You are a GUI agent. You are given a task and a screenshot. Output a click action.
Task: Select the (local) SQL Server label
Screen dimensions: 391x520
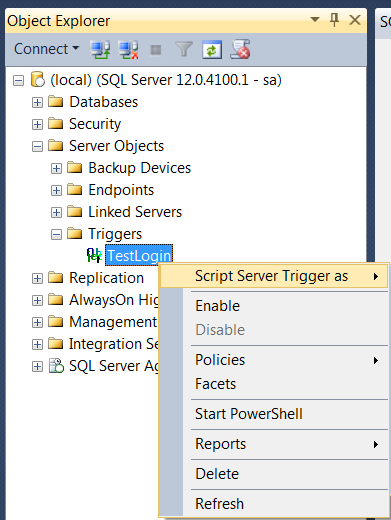point(166,80)
